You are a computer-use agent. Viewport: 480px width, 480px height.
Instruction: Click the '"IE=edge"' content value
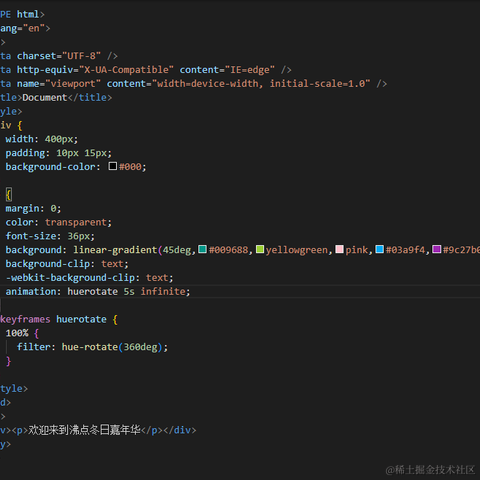[x=250, y=70]
